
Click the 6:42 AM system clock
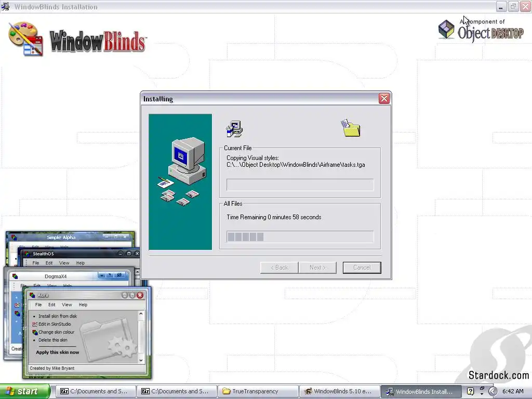coord(513,392)
